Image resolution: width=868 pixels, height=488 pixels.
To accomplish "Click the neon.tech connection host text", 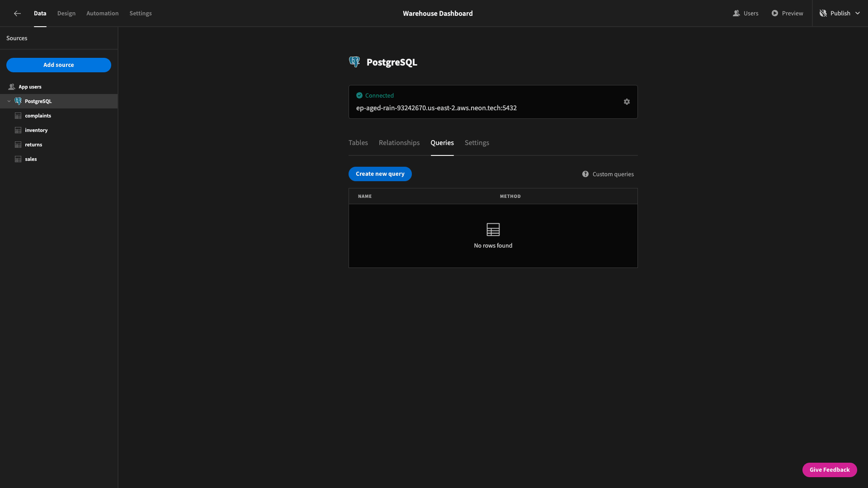I will point(436,108).
